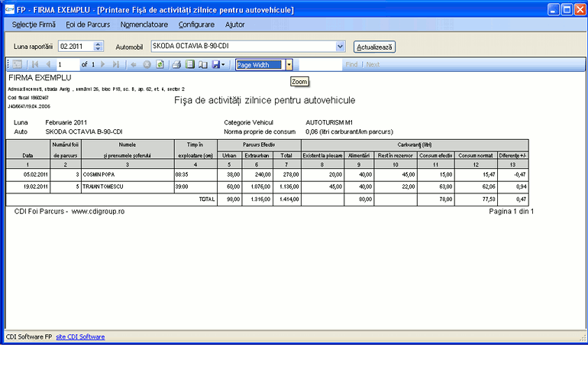
Task: Click total distance value 1.414,00
Action: tap(289, 200)
